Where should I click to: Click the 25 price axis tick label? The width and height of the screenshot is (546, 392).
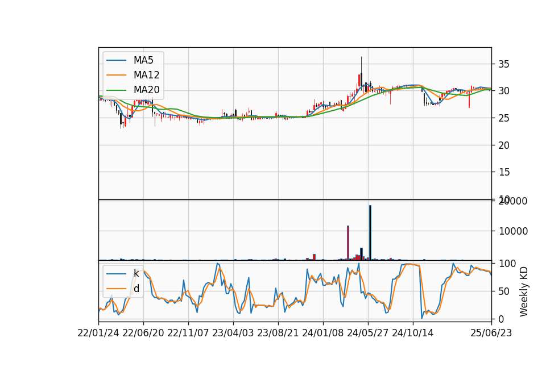pos(504,118)
